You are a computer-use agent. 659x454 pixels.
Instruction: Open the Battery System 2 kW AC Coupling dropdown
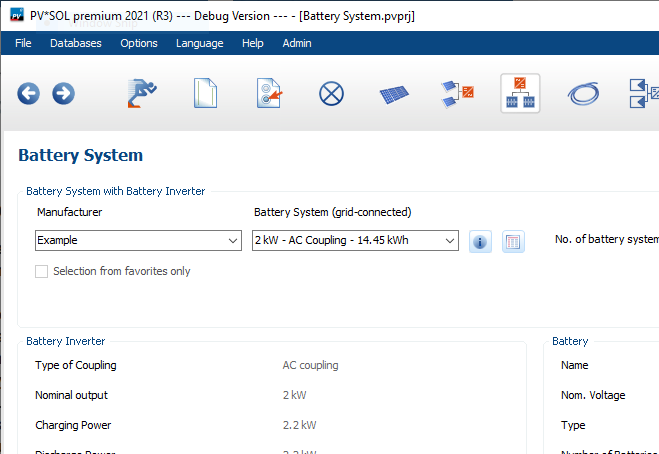[354, 241]
